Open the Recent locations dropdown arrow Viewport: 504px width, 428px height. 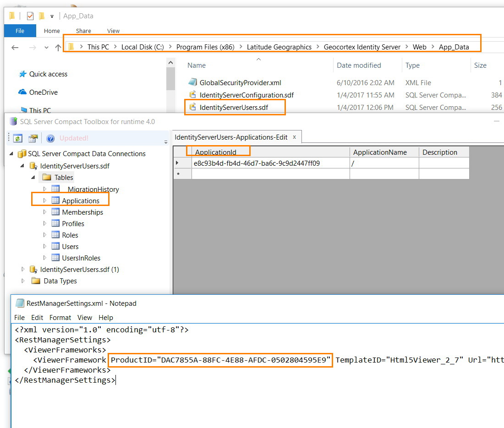[46, 48]
